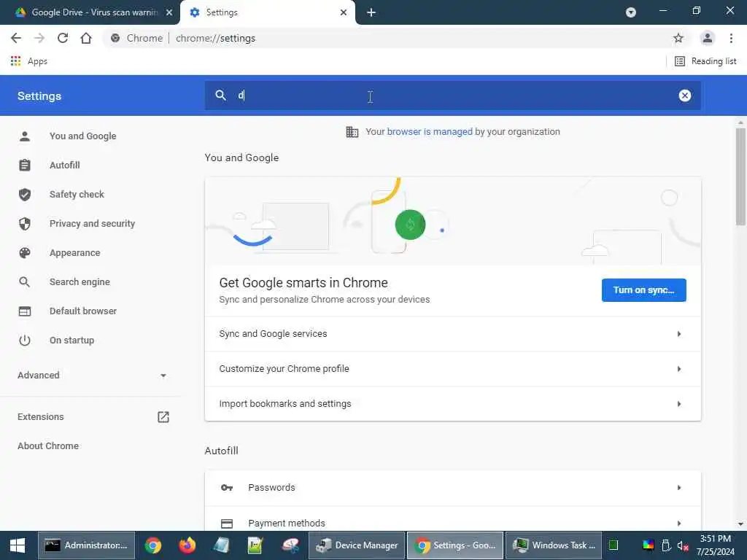This screenshot has width=747, height=560.
Task: Close the Settings tab
Action: tap(344, 12)
